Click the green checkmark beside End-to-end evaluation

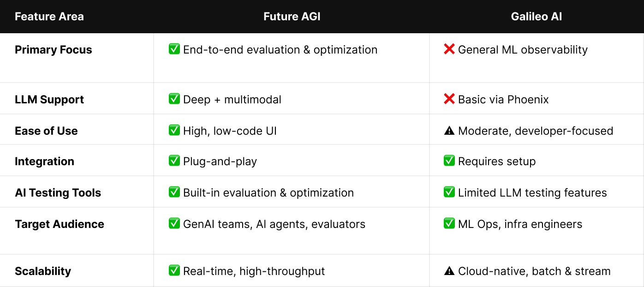point(174,49)
